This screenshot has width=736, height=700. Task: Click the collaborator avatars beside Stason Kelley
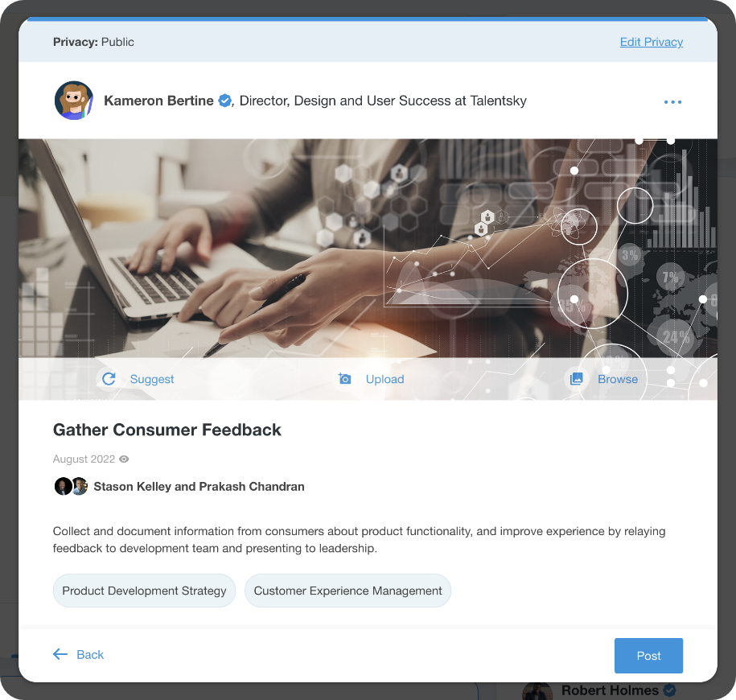[x=71, y=487]
